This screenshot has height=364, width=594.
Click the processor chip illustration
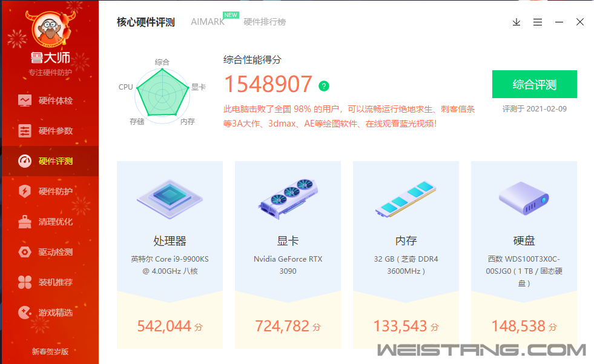coord(170,199)
